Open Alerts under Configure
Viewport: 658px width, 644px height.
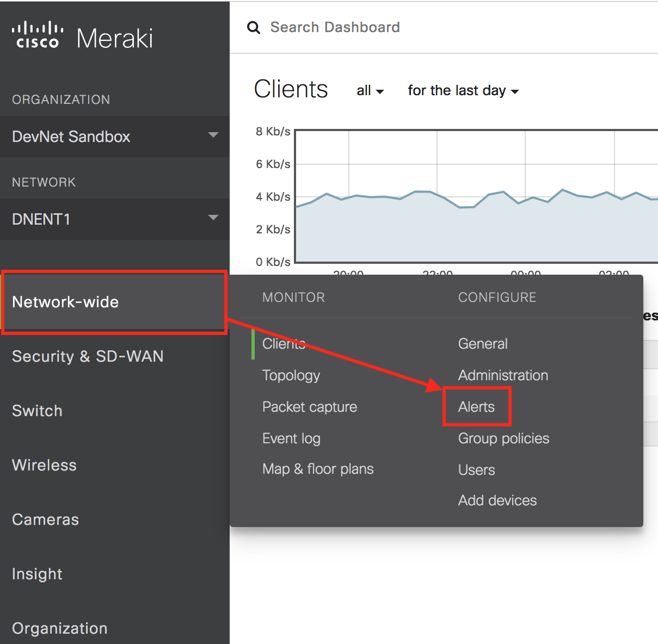click(x=476, y=407)
